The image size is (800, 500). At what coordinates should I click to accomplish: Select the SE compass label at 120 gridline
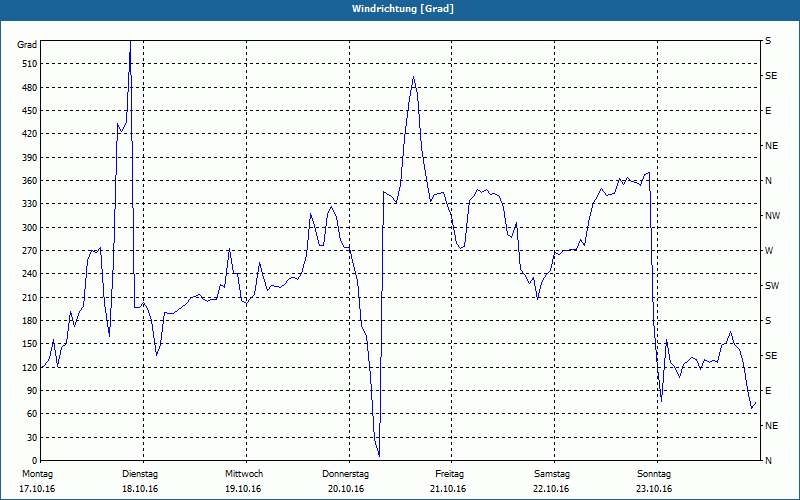(771, 356)
